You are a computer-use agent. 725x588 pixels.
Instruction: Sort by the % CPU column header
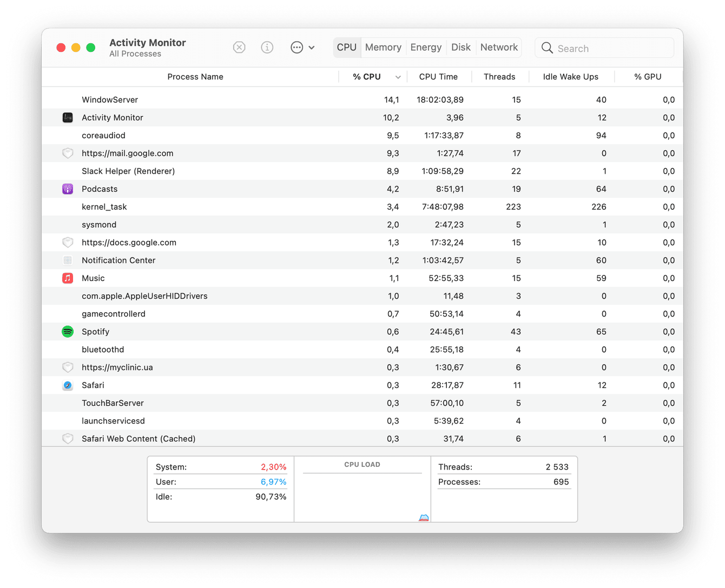(x=367, y=77)
